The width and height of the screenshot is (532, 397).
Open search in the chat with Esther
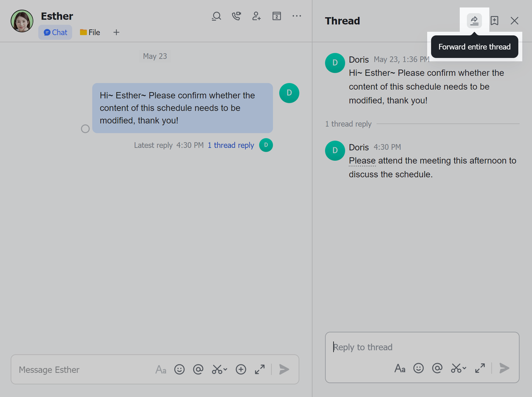coord(216,16)
